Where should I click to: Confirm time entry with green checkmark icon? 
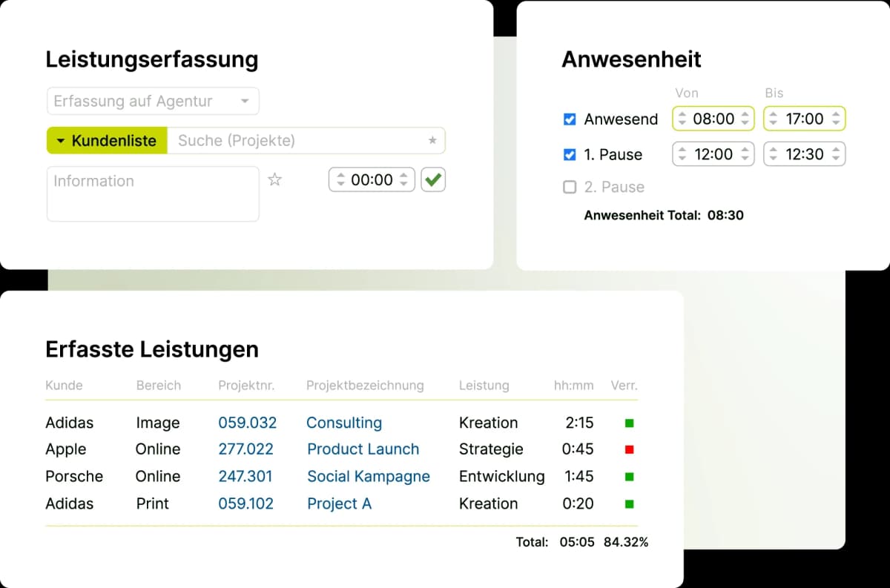(432, 179)
